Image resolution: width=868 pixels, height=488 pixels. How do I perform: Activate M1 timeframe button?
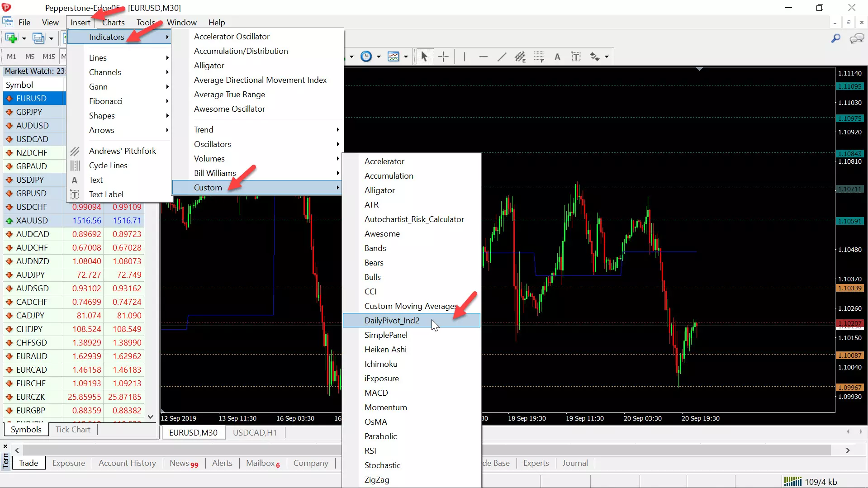(x=12, y=57)
